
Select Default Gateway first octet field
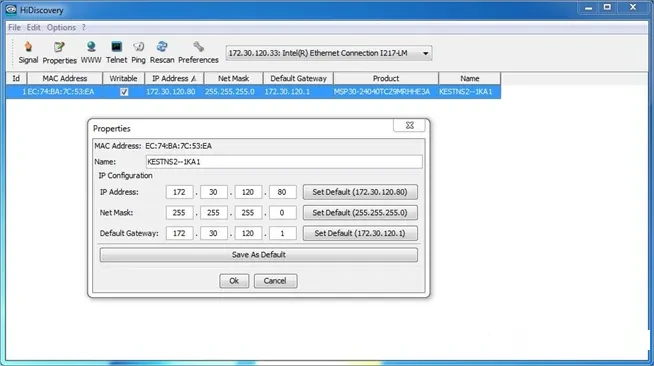click(179, 233)
